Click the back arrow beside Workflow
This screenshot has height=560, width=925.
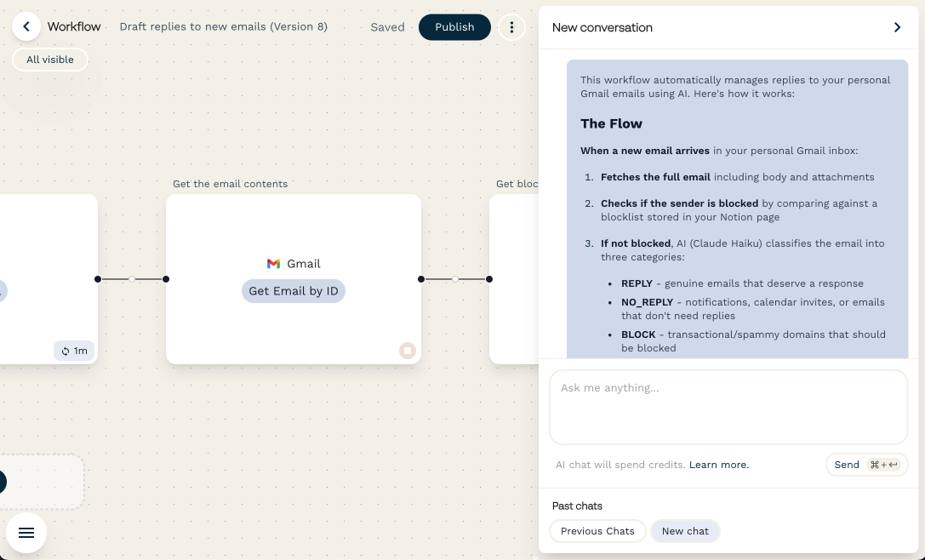[x=26, y=26]
